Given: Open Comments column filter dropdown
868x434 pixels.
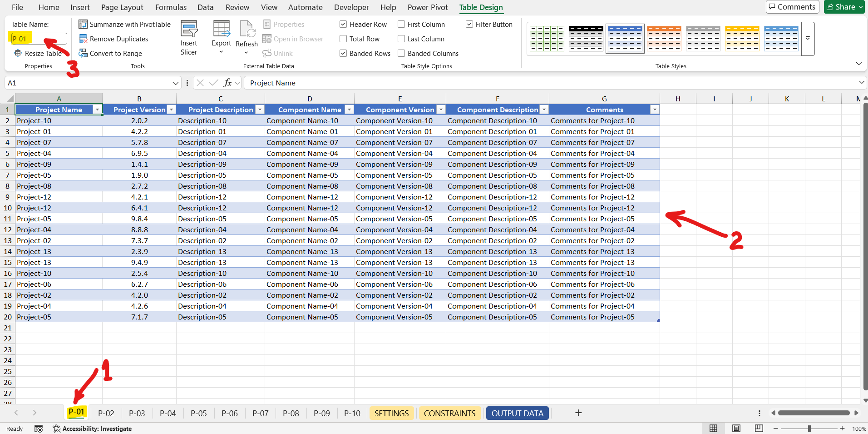Looking at the screenshot, I should 655,110.
